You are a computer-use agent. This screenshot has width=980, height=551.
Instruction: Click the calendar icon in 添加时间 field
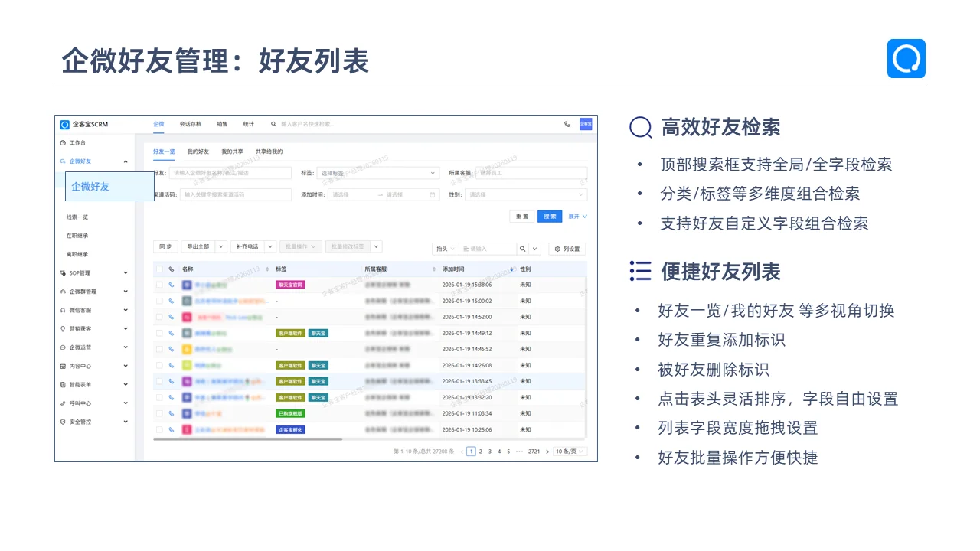click(x=433, y=194)
